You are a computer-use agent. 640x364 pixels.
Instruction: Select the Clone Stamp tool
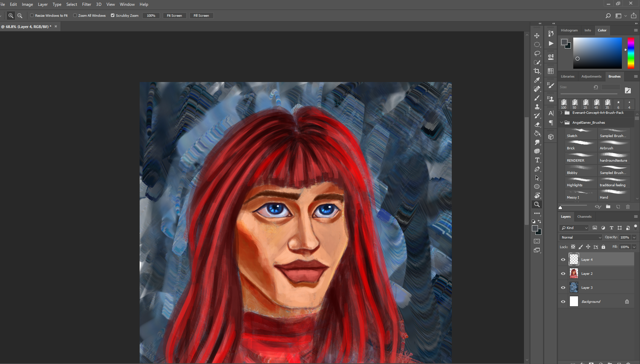click(537, 107)
